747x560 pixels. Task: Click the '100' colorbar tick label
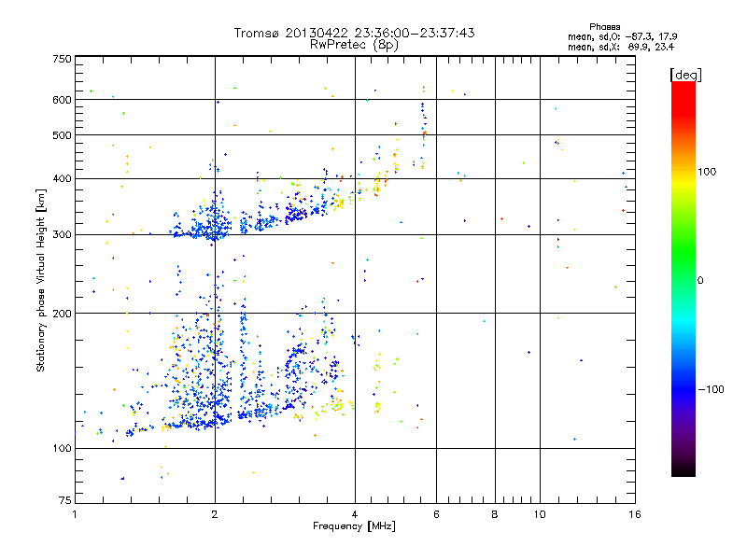pyautogui.click(x=707, y=172)
